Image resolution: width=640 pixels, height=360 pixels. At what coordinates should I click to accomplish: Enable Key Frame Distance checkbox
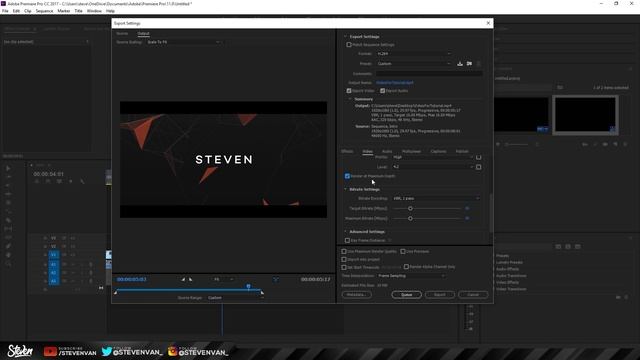(x=347, y=240)
